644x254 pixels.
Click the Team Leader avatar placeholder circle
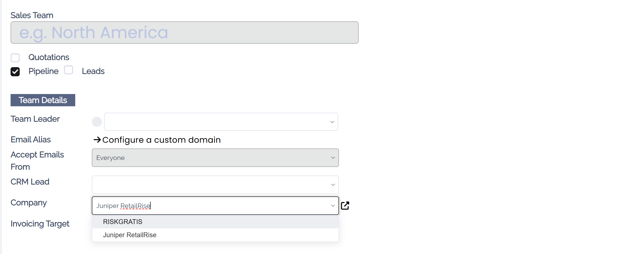[97, 122]
